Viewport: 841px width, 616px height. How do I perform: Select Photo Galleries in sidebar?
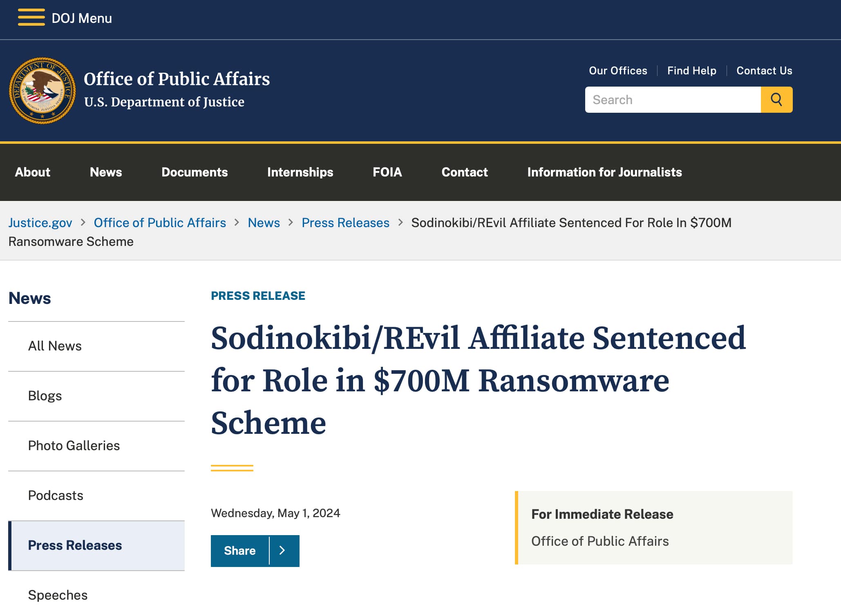click(x=96, y=446)
